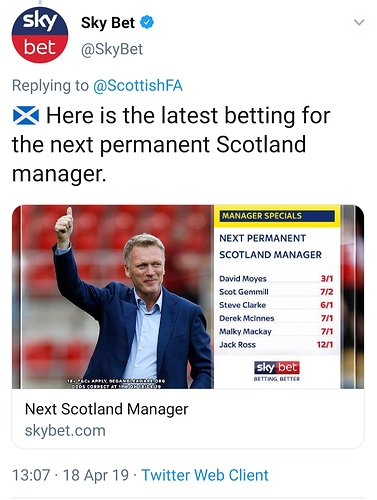Open the Next Scotland Manager card title
This screenshot has width=377, height=500.
click(x=106, y=409)
